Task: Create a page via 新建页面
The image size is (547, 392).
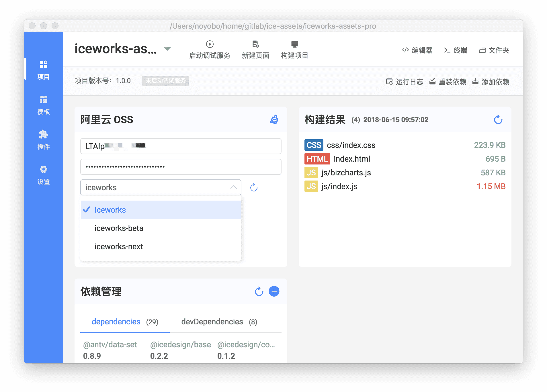Action: click(256, 49)
